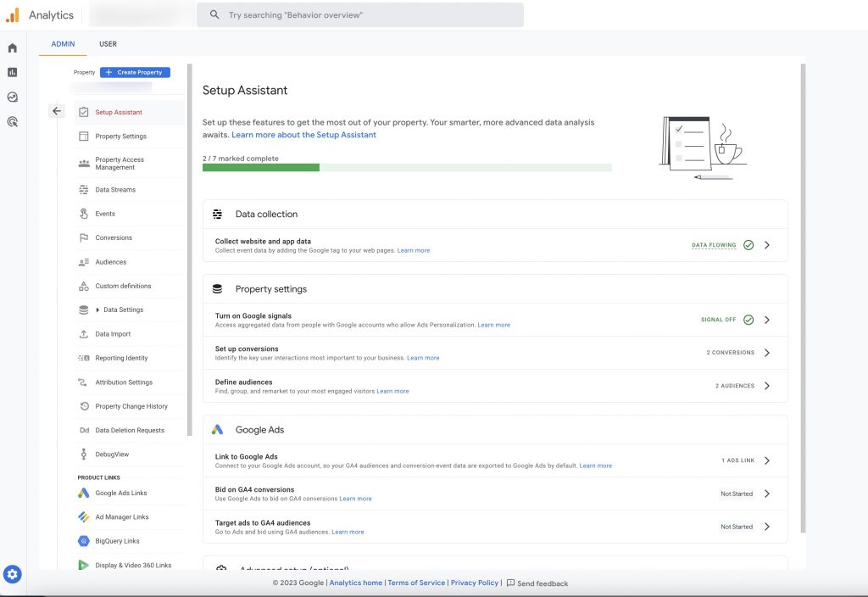
Task: Click the Google Ads Links logo icon
Action: pos(84,493)
